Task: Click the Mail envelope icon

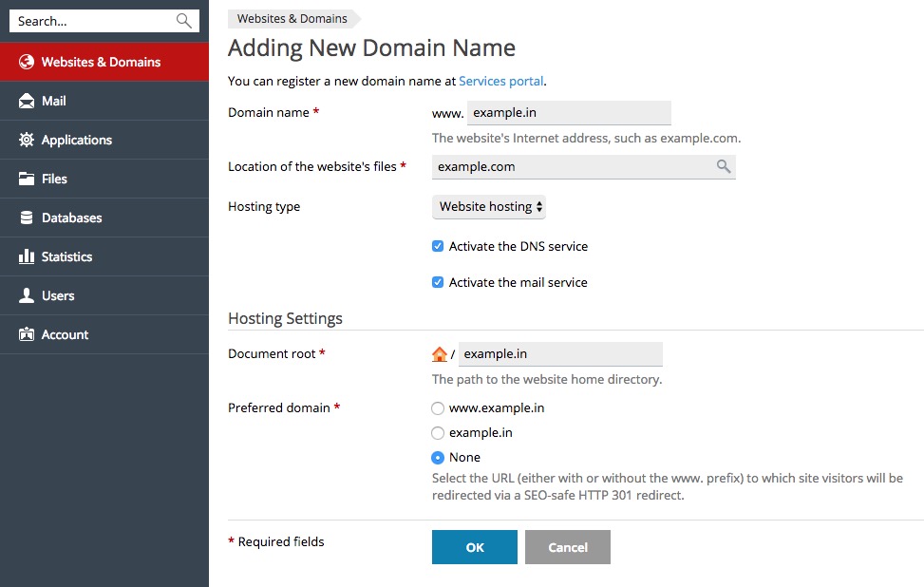Action: [x=27, y=101]
